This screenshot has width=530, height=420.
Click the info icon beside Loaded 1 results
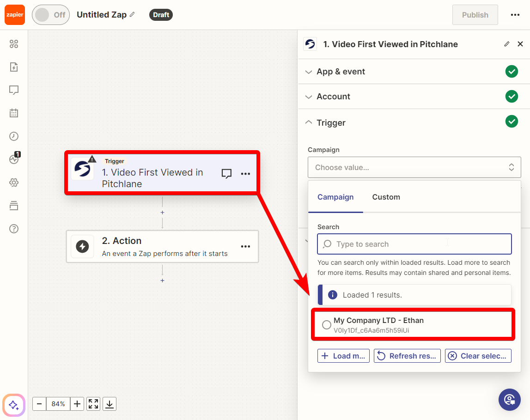pyautogui.click(x=333, y=295)
